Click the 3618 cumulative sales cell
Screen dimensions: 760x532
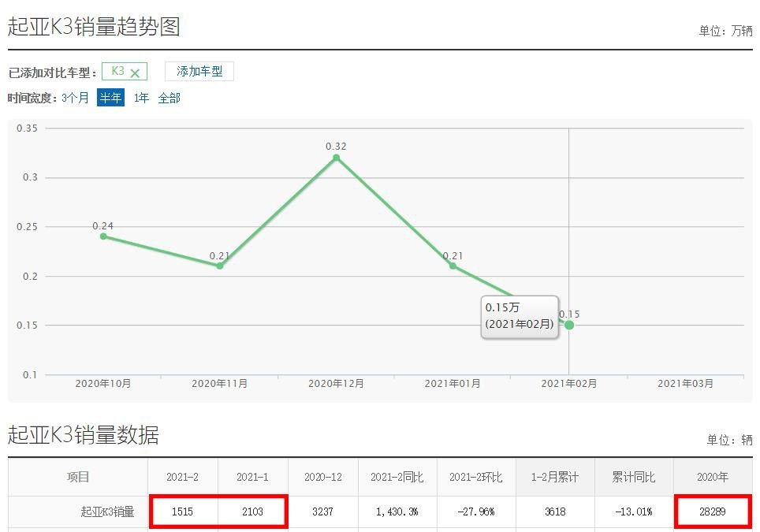pos(555,512)
